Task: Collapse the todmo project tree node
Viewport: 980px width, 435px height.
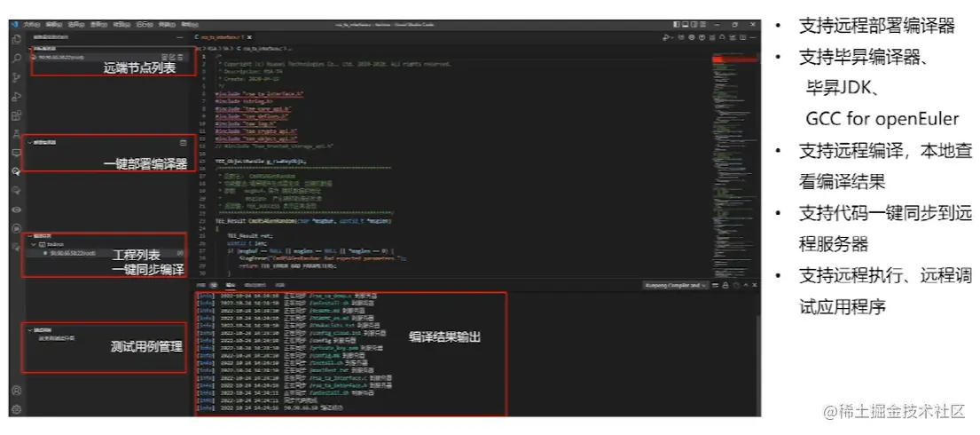Action: click(x=33, y=244)
